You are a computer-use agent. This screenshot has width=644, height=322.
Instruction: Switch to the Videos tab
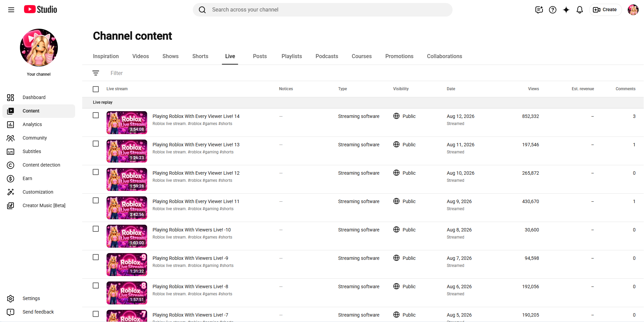click(141, 56)
